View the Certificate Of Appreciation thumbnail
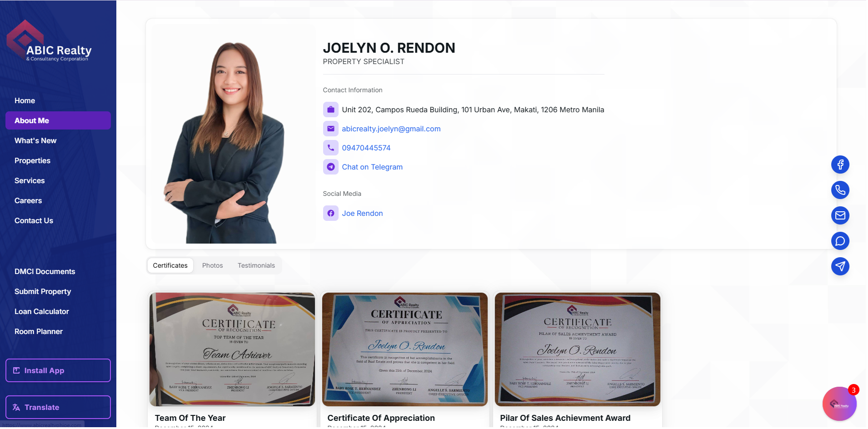Viewport: 868px width, 429px height. click(404, 349)
